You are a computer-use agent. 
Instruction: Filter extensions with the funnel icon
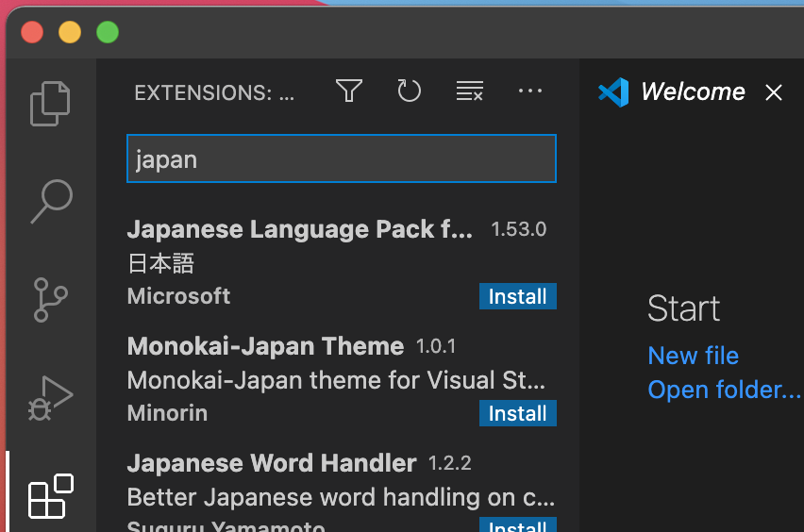pos(349,91)
